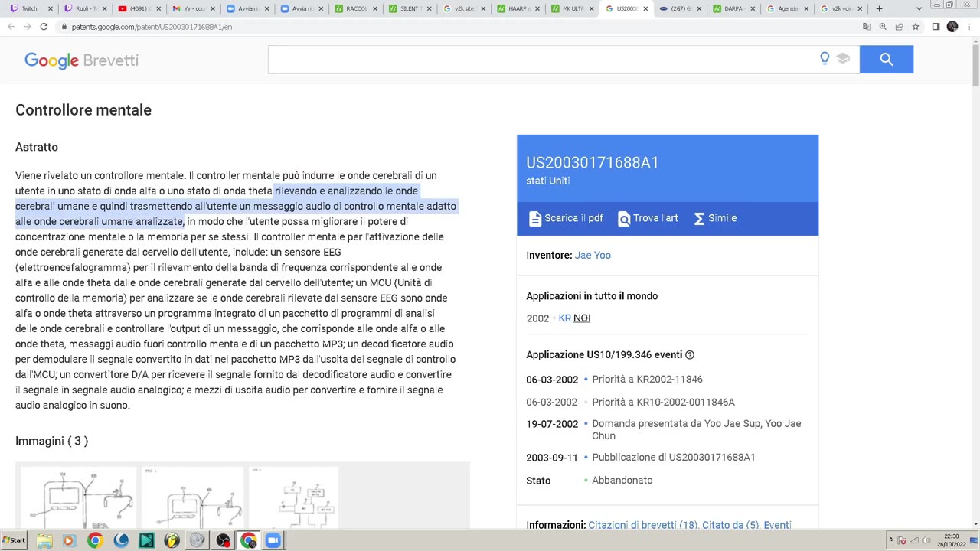Click 'Abbandonato' status text
Image resolution: width=980 pixels, height=551 pixels.
tap(622, 480)
